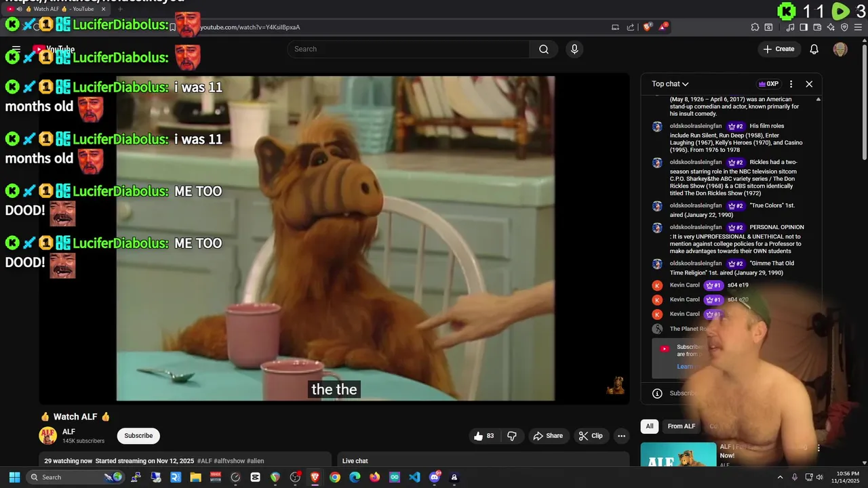The height and width of the screenshot is (488, 868).
Task: Click the 29 watching now description text
Action: pyautogui.click(x=68, y=461)
